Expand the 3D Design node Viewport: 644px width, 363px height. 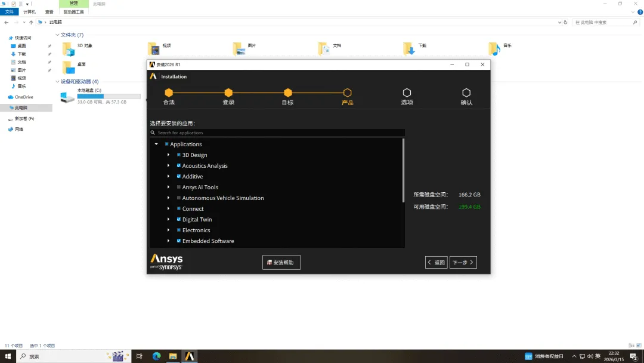click(168, 155)
